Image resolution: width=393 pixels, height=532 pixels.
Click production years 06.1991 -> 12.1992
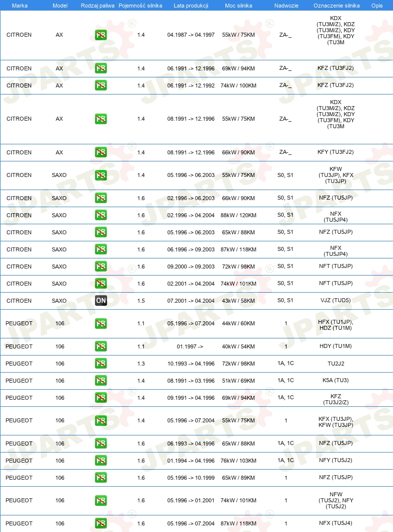[x=191, y=85]
